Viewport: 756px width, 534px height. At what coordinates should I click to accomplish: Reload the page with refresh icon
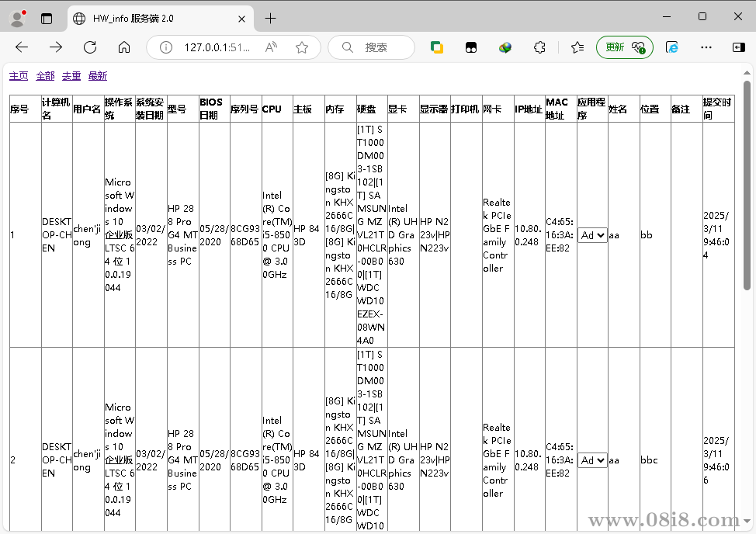coord(90,47)
